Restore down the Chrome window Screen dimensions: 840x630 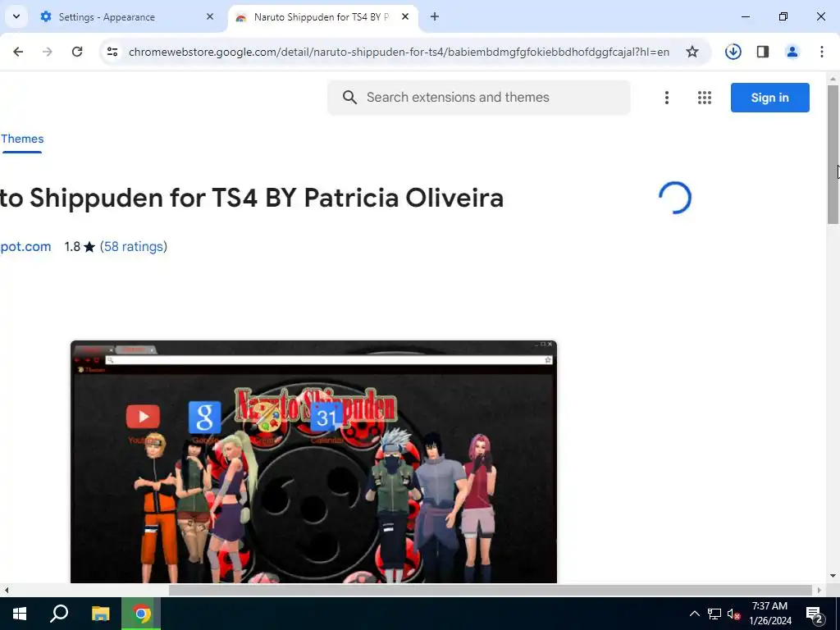tap(783, 16)
